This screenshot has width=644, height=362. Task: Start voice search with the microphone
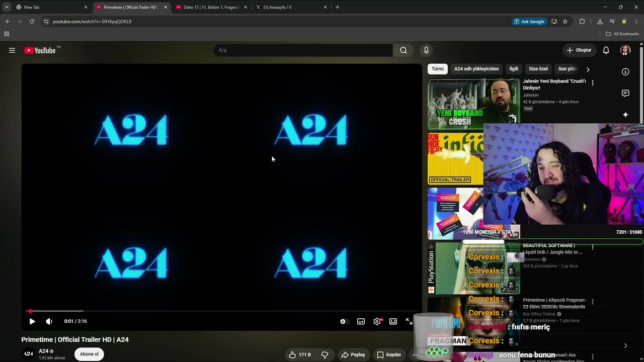click(x=426, y=50)
